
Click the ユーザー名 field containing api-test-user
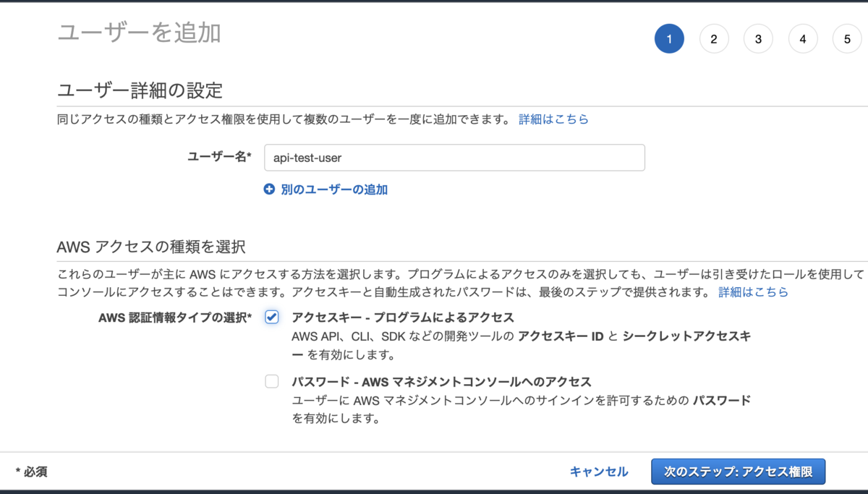(x=454, y=158)
